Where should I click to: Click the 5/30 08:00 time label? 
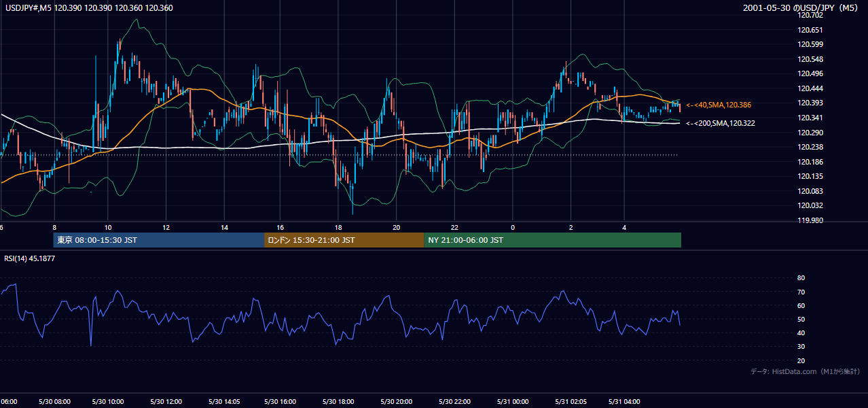point(53,402)
